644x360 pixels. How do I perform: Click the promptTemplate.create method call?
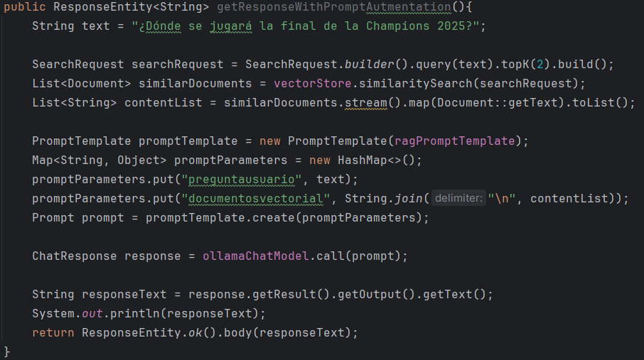click(270, 218)
